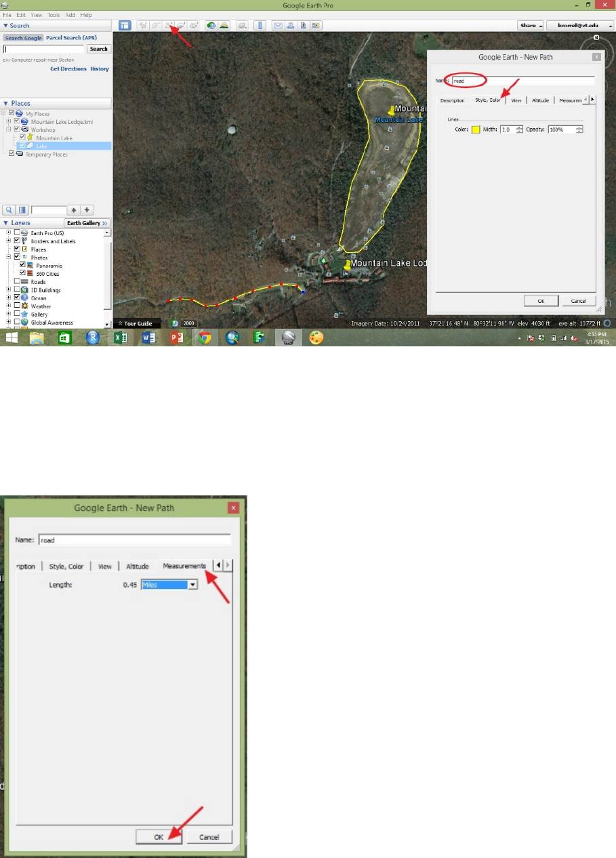Enable the 3D Buildings layer checkbox
The height and width of the screenshot is (858, 616).
pyautogui.click(x=17, y=290)
